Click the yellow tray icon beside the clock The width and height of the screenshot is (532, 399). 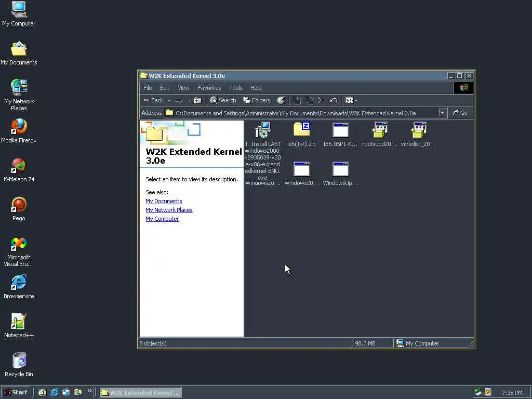pyautogui.click(x=488, y=392)
